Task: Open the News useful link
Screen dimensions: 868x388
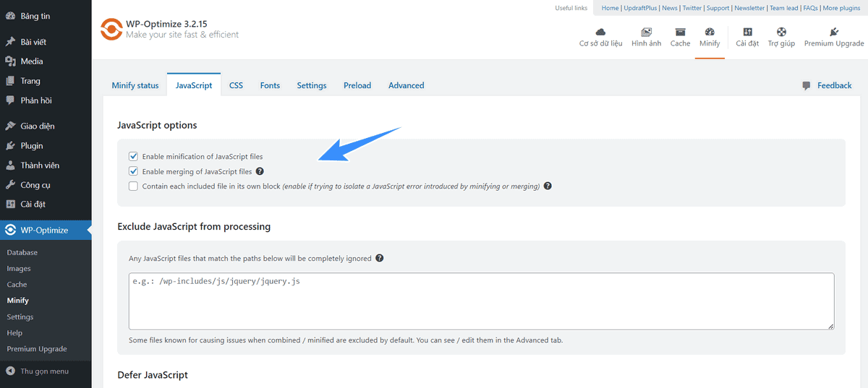Action: (x=670, y=8)
